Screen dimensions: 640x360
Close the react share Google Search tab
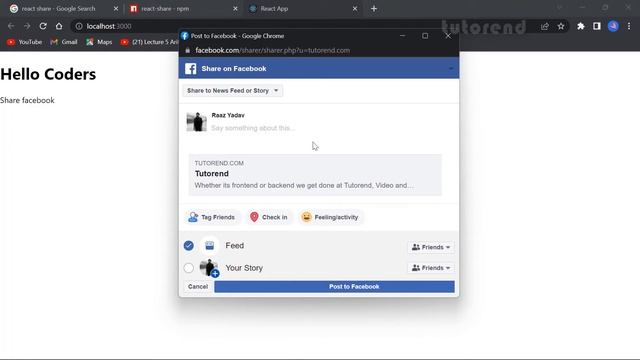pos(116,9)
